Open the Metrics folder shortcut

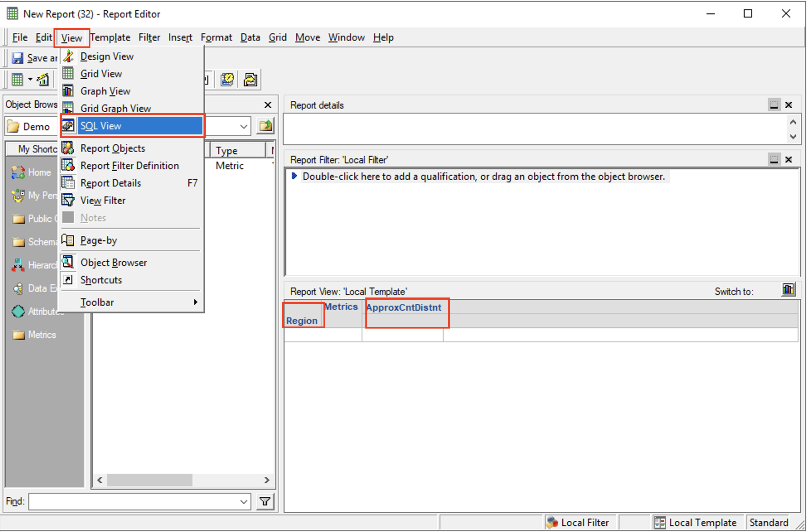18,335
